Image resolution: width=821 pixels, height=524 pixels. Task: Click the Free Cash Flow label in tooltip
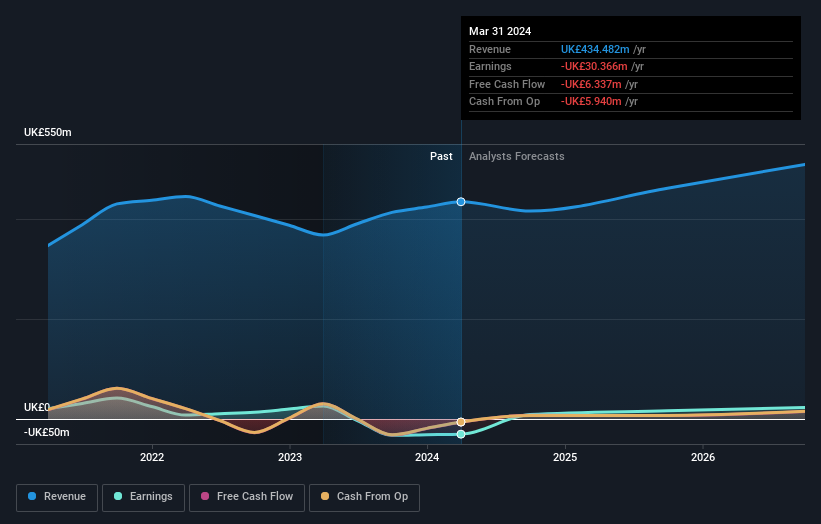pyautogui.click(x=507, y=84)
